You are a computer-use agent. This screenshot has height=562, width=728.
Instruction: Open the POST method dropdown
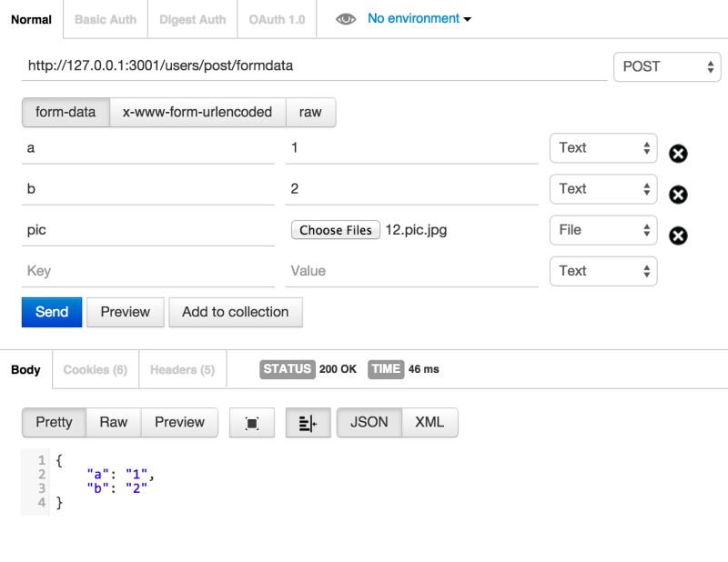click(667, 66)
